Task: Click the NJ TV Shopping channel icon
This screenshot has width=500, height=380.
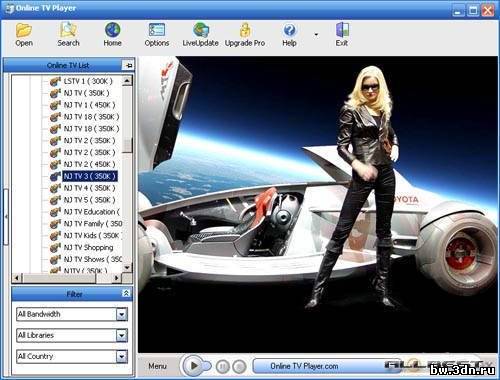Action: pyautogui.click(x=55, y=247)
